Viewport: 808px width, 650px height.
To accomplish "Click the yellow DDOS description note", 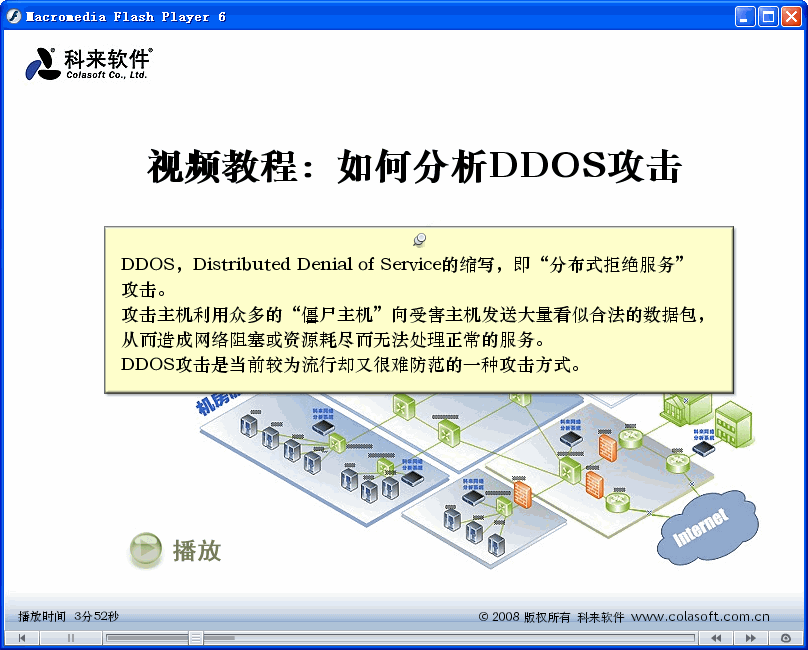I will pyautogui.click(x=419, y=310).
